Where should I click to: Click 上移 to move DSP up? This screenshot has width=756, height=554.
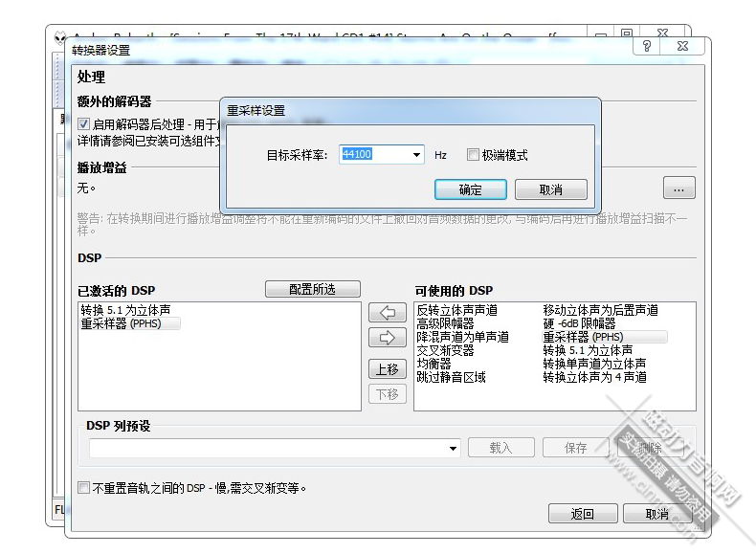pyautogui.click(x=387, y=369)
